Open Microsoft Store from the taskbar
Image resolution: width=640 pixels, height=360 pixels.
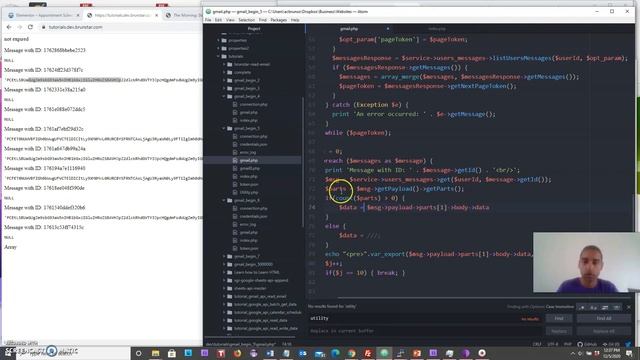click(x=172, y=353)
